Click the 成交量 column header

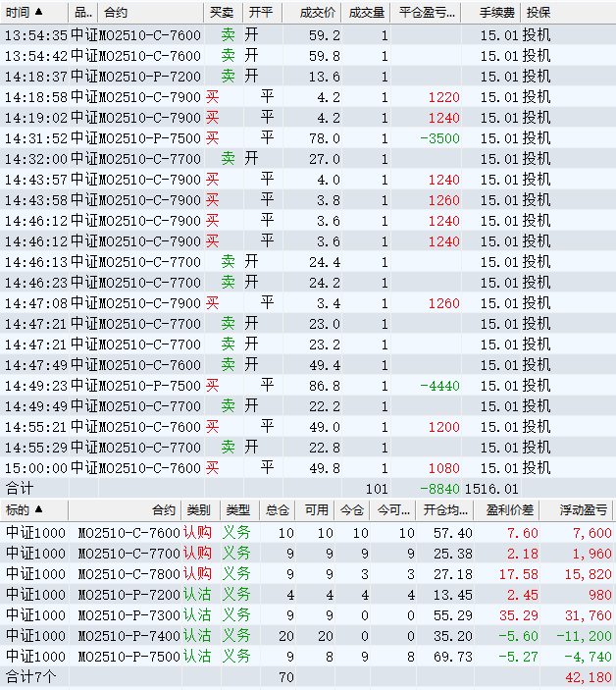367,13
